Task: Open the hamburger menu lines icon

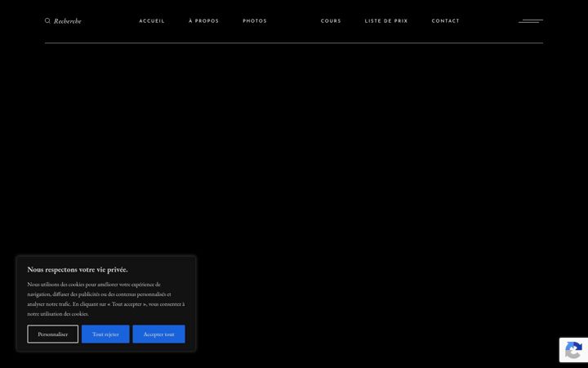Action: coord(531,21)
